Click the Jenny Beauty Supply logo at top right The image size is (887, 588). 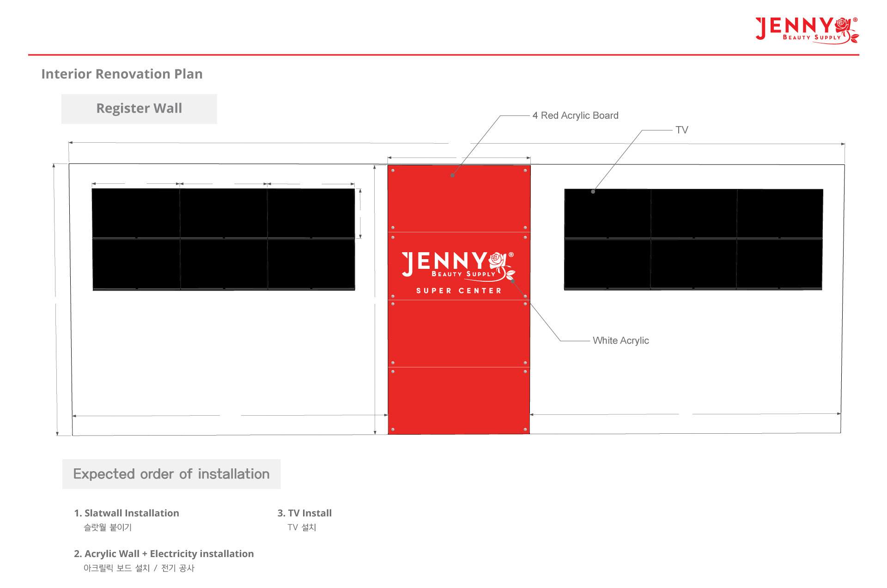pos(807,30)
